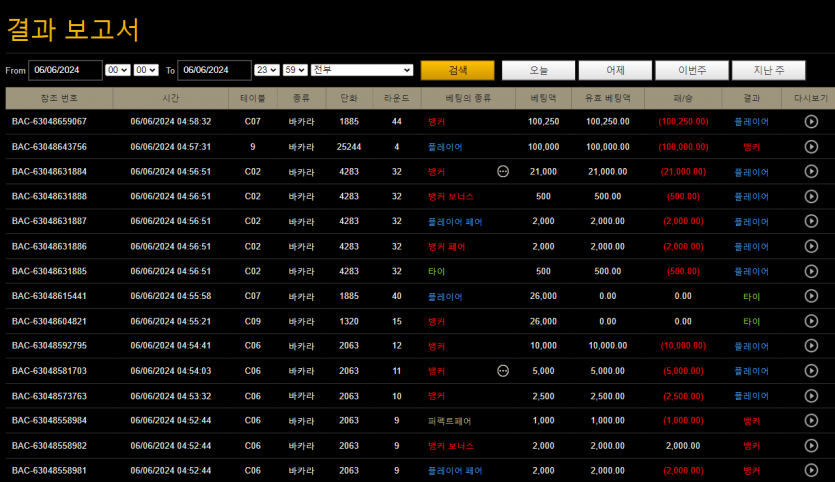
Task: Replay the round for BAC-63048592795
Action: pos(811,346)
